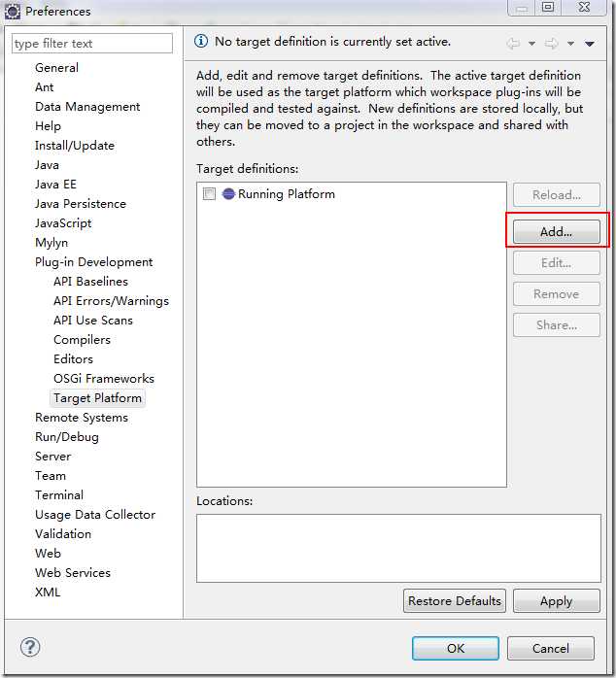Screen dimensions: 616x678
Task: Open Data Management preferences
Action: coord(87,107)
